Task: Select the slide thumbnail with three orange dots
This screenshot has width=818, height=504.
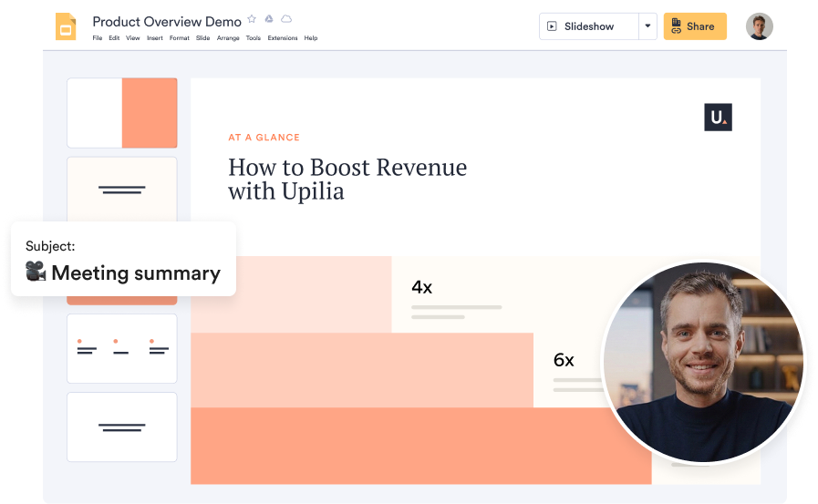Action: [x=122, y=348]
